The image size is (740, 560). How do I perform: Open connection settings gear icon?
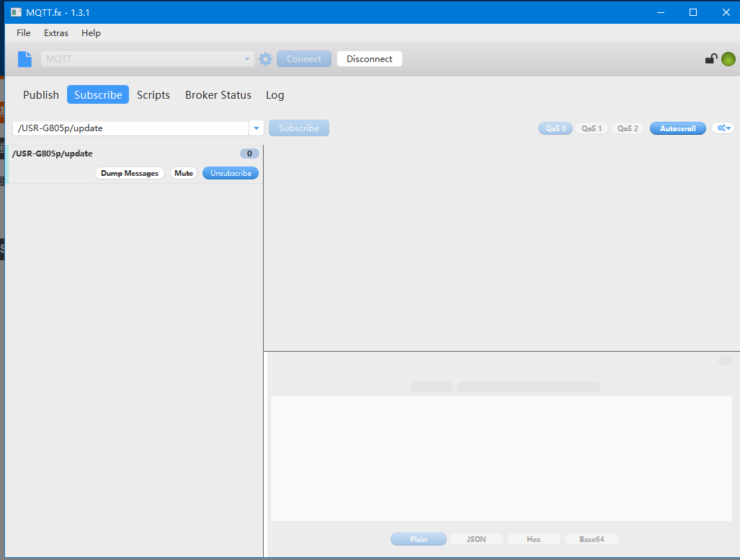(265, 59)
